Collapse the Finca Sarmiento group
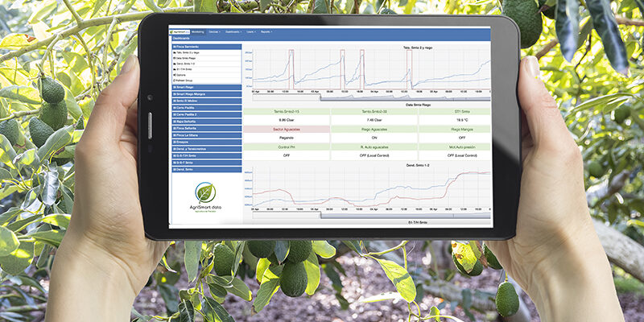Screen dimensions: 644x322 [x=207, y=47]
